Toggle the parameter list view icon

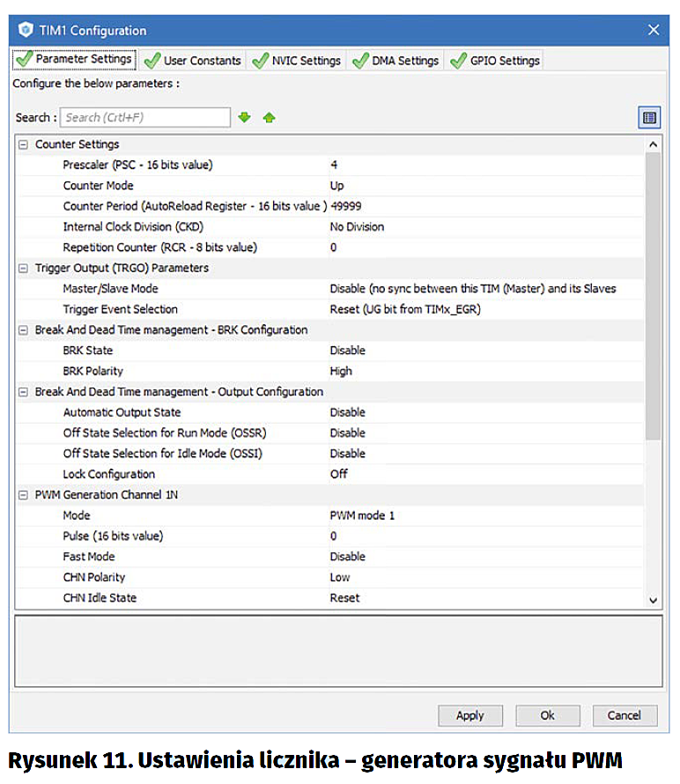pyautogui.click(x=649, y=117)
